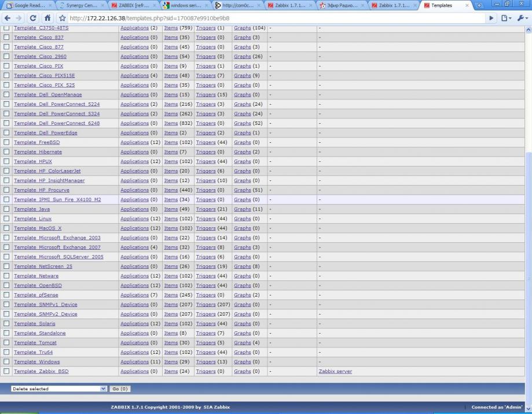Open Graphs (26) for Template_Cisco_2960
The width and height of the screenshot is (532, 414).
pos(242,56)
